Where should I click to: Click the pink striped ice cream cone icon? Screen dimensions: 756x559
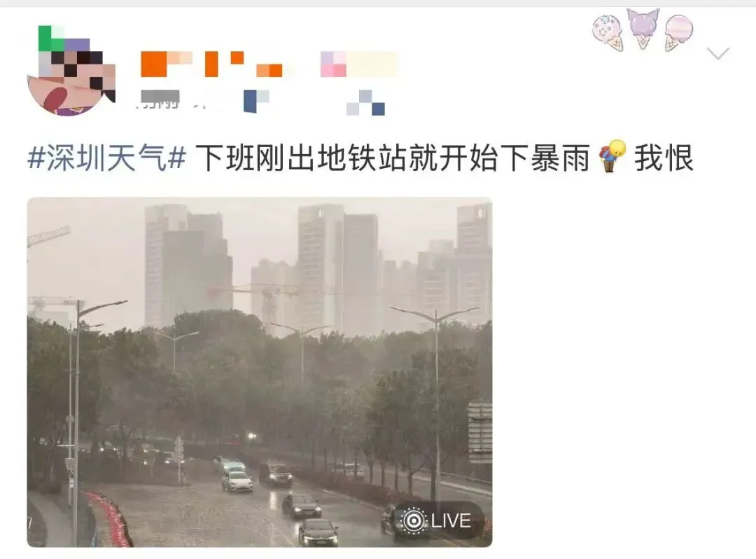[678, 32]
